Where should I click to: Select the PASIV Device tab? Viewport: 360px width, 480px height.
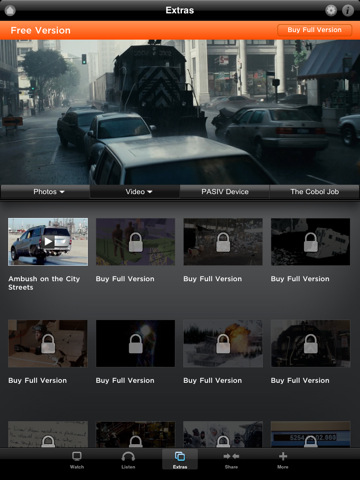tap(225, 192)
